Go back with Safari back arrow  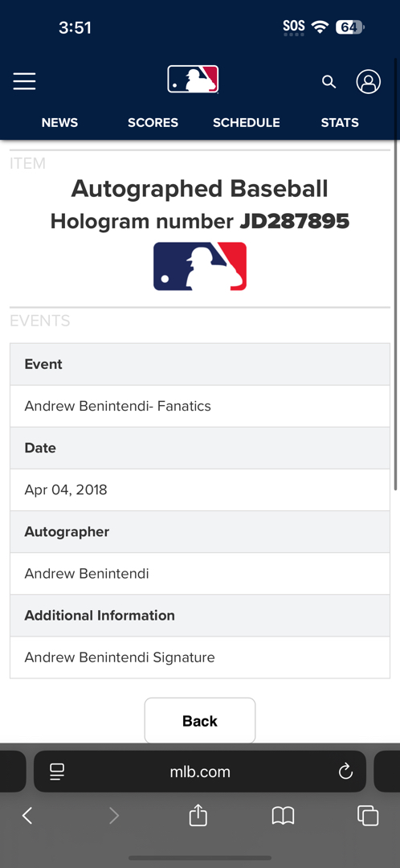click(27, 816)
